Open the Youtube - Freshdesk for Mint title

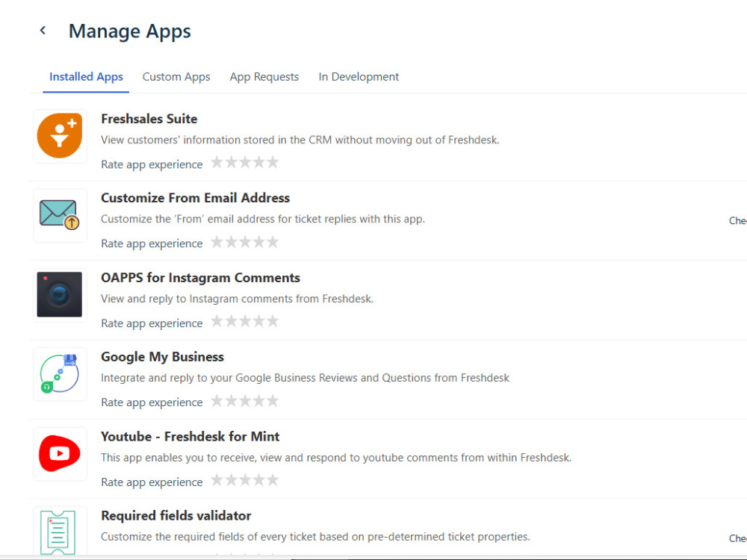[x=190, y=436]
